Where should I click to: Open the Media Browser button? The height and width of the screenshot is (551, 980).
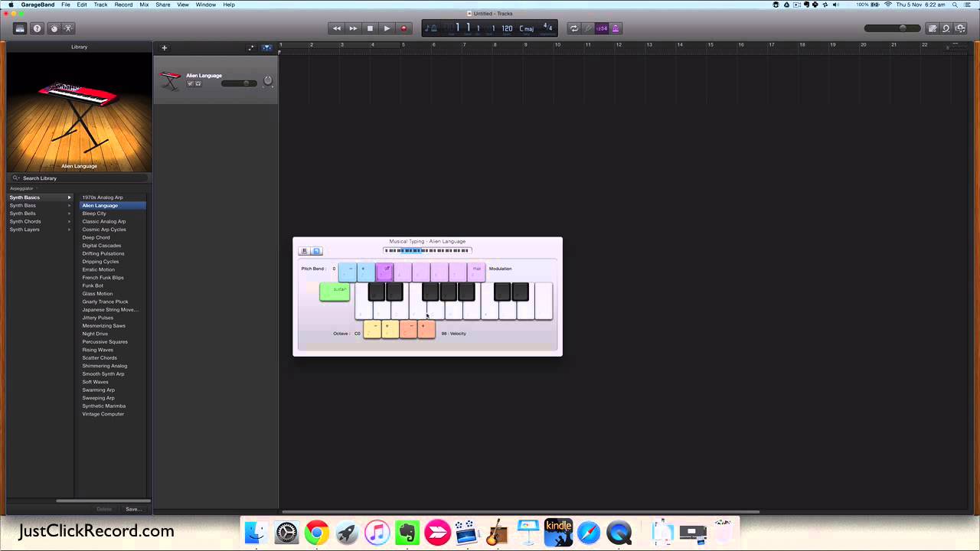(960, 28)
